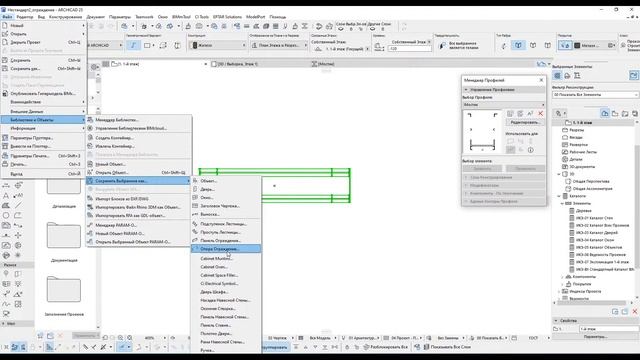Choose Railing Post from Save Selection submenu
The image size is (640, 360).
pos(226,249)
